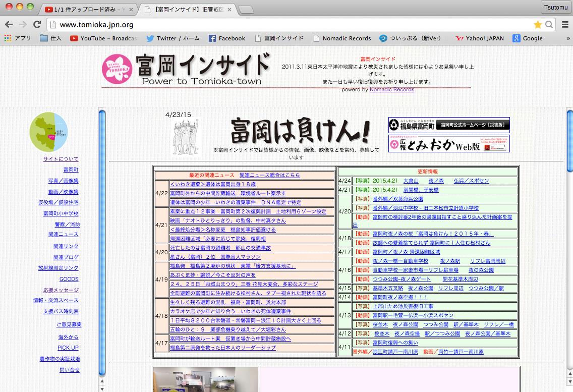This screenshot has height=392, width=573.
Task: Open 映画「ナオトひとりっきり」 news link
Action: click(227, 220)
